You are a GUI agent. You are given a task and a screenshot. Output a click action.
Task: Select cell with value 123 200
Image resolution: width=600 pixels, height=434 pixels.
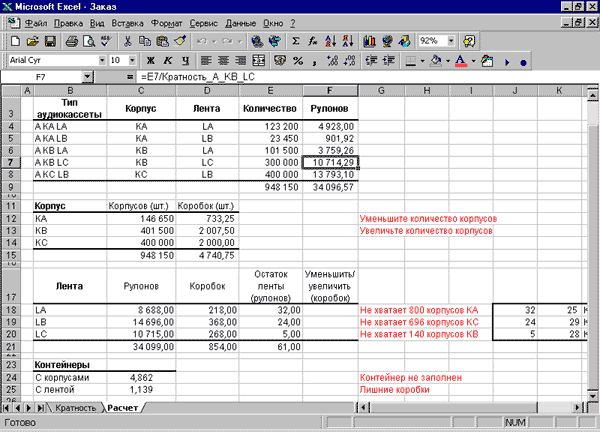pos(271,126)
